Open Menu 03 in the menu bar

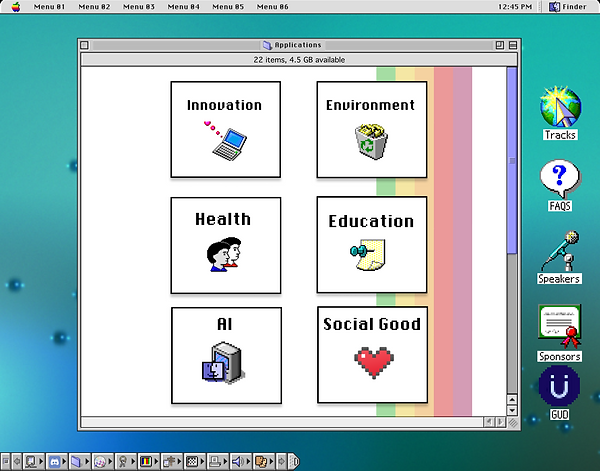coord(139,7)
